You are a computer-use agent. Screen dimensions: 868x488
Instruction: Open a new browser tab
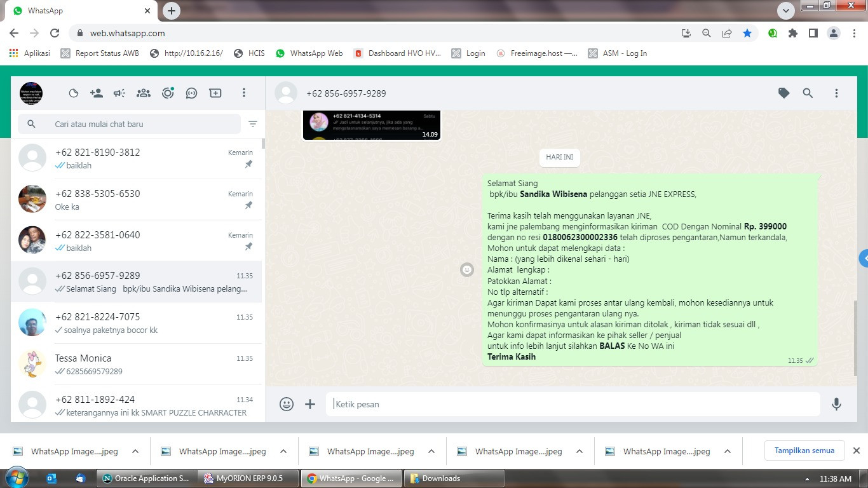172,10
